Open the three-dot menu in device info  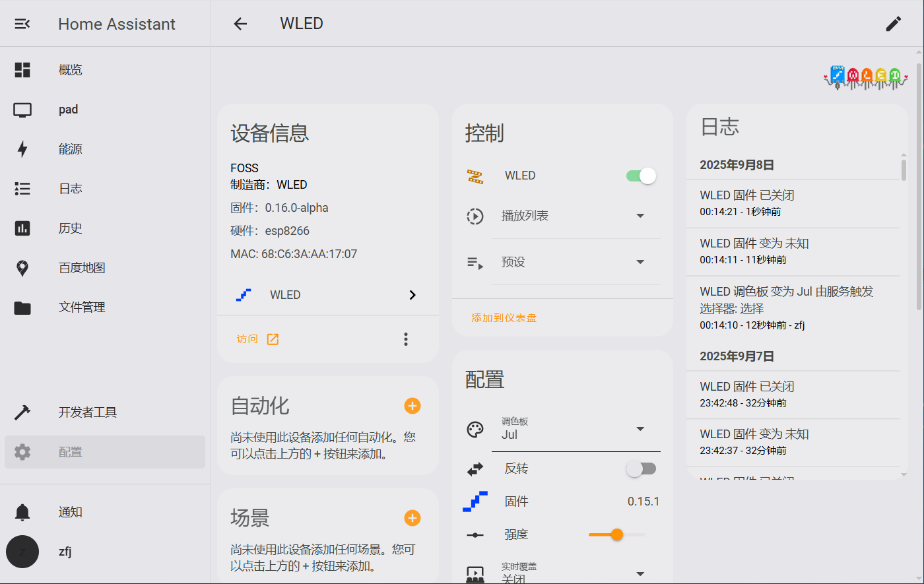(x=406, y=339)
